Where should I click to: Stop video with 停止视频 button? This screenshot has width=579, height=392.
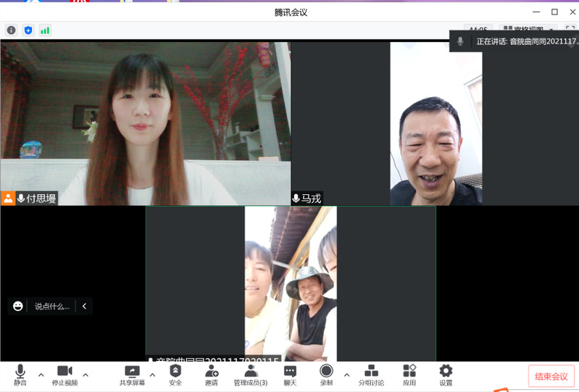coord(64,375)
